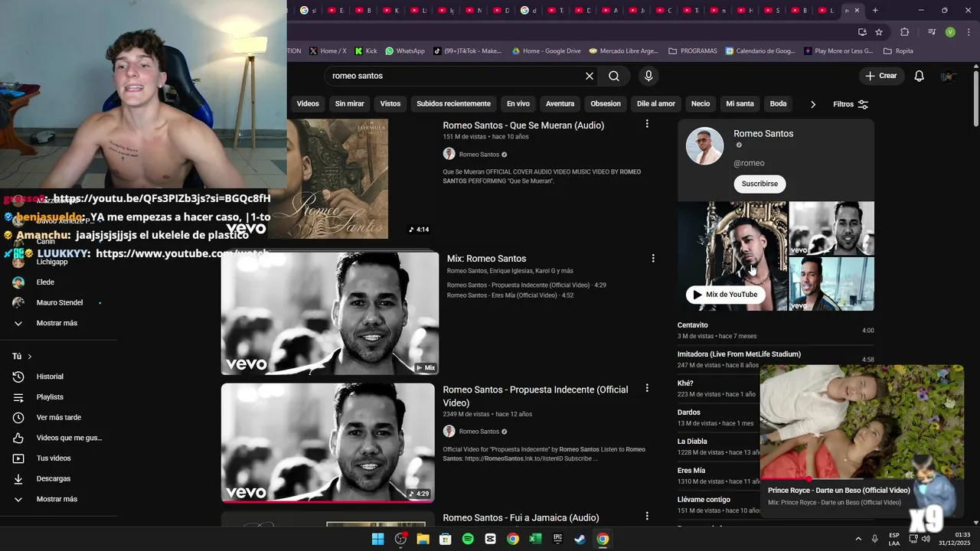
Task: Click the miniplayer red progress bar
Action: point(861,479)
